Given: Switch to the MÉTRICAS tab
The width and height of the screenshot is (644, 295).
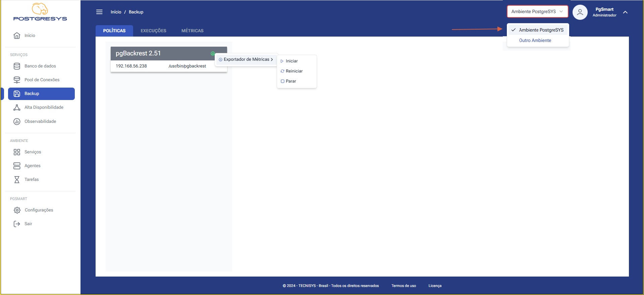Looking at the screenshot, I should pos(193,31).
